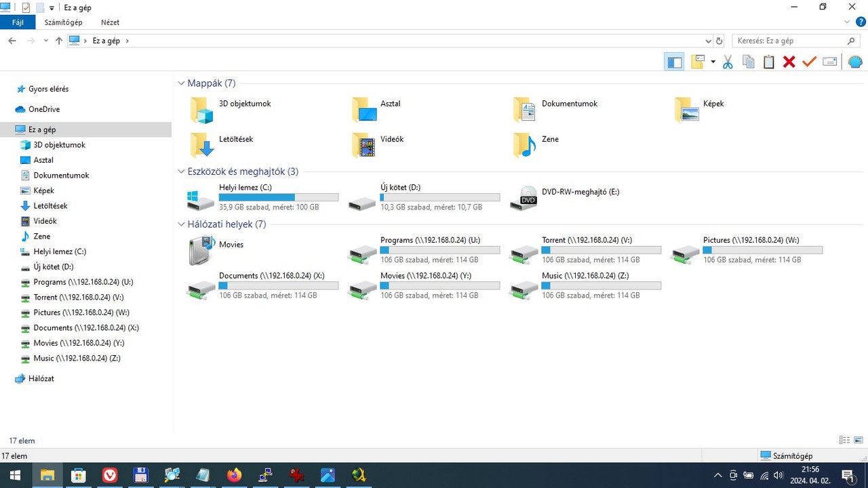Select Movies (Y:) network drive in main pane
The image size is (868, 488).
click(x=425, y=286)
